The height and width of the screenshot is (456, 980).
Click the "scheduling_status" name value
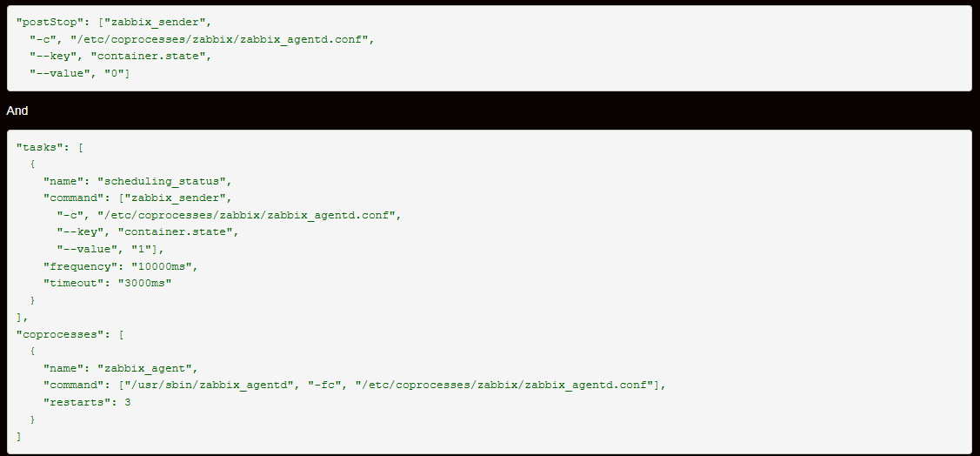pos(164,181)
